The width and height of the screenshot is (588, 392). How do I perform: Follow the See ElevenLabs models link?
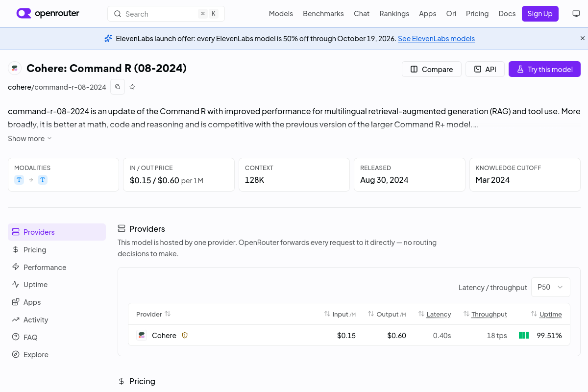click(x=436, y=38)
